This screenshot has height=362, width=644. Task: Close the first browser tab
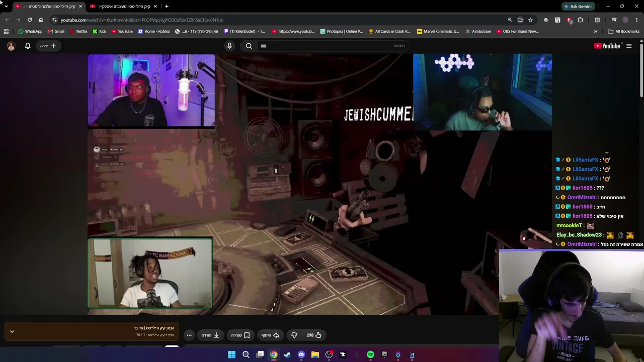pyautogui.click(x=80, y=7)
